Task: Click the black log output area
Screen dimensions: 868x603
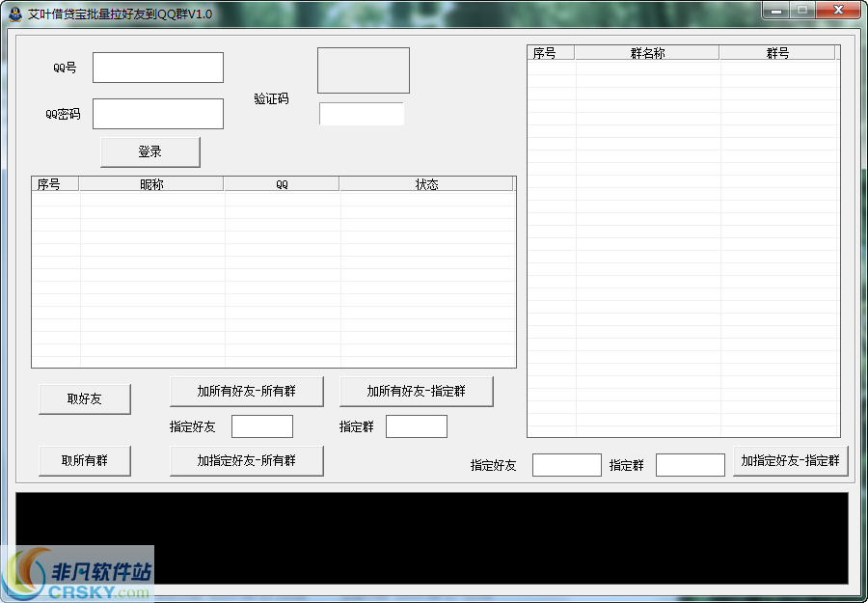Action: (432, 538)
